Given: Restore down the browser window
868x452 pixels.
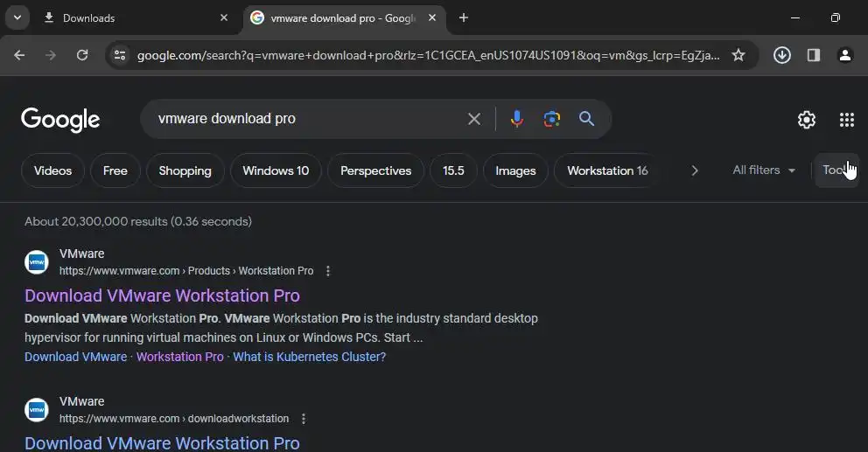Looking at the screenshot, I should [x=836, y=17].
